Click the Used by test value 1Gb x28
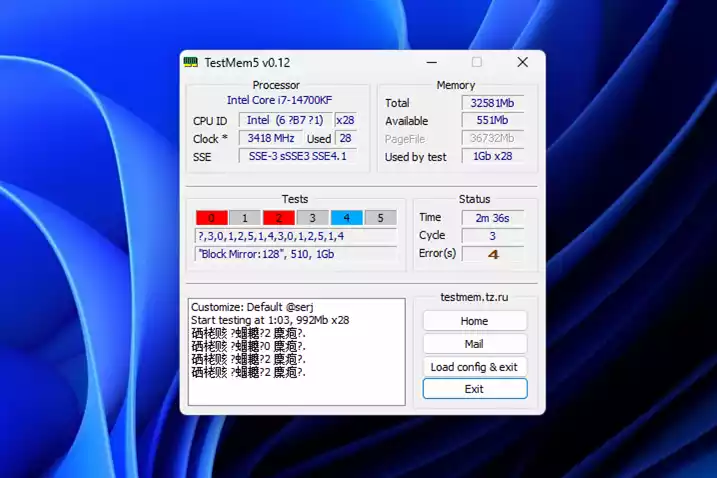Image resolution: width=717 pixels, height=478 pixels. [492, 156]
